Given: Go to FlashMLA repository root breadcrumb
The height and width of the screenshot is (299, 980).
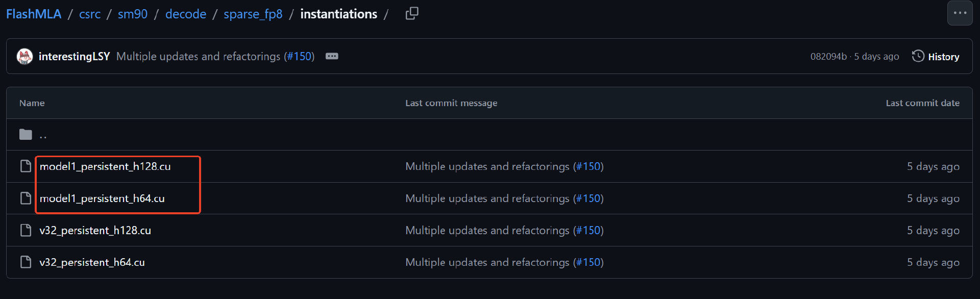Looking at the screenshot, I should pos(34,14).
